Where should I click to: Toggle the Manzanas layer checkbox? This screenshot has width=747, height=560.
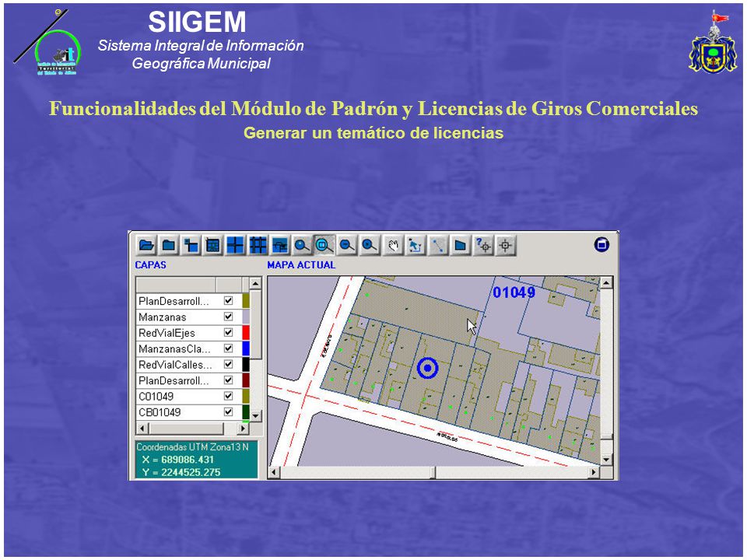228,317
